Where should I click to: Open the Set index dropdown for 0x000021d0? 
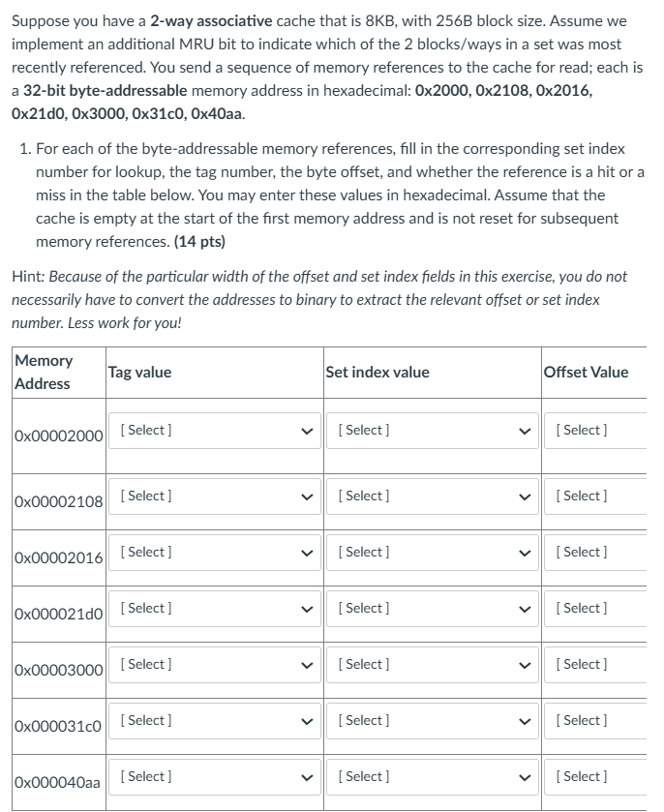434,608
